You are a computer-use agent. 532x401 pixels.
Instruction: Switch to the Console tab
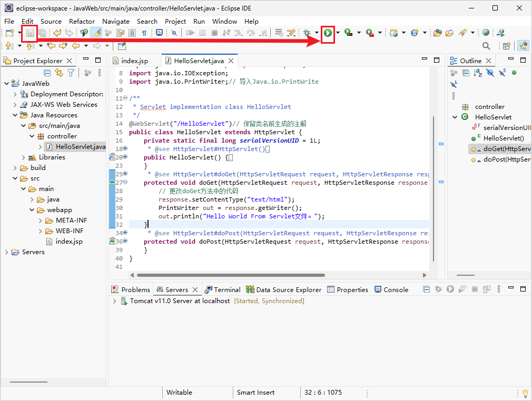click(x=391, y=289)
